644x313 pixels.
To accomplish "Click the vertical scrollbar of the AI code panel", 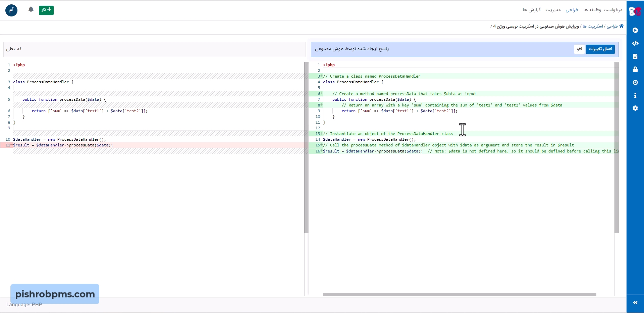I will pos(616,147).
